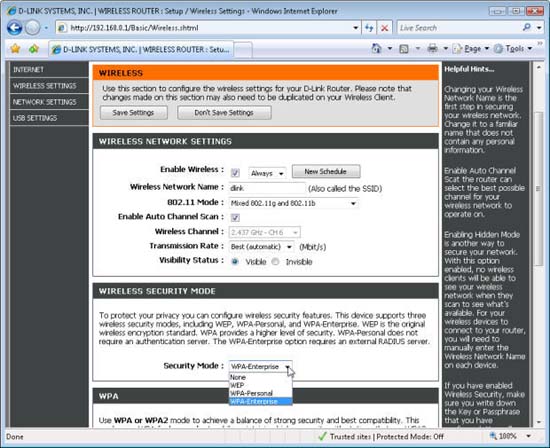Click the Home icon in toolbar
Viewport: 550px width, 448px height.
[377, 48]
